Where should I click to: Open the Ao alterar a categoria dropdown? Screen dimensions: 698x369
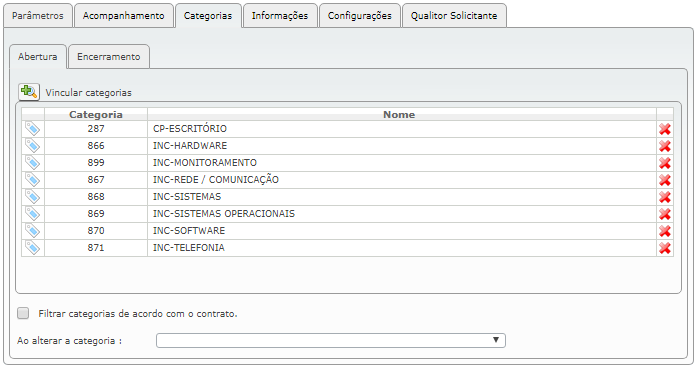pyautogui.click(x=331, y=341)
